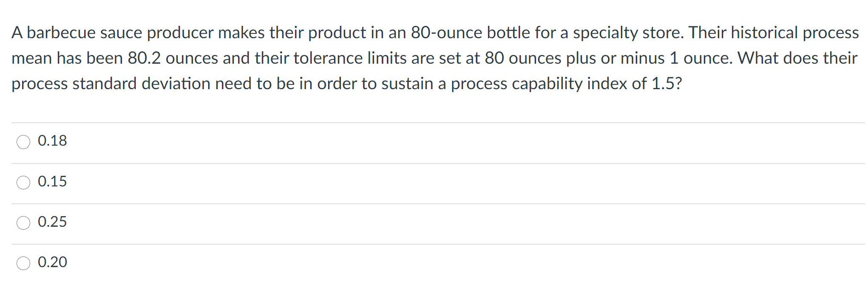This screenshot has height=293, width=868.
Task: Click the label text 0.20
Action: (x=52, y=262)
